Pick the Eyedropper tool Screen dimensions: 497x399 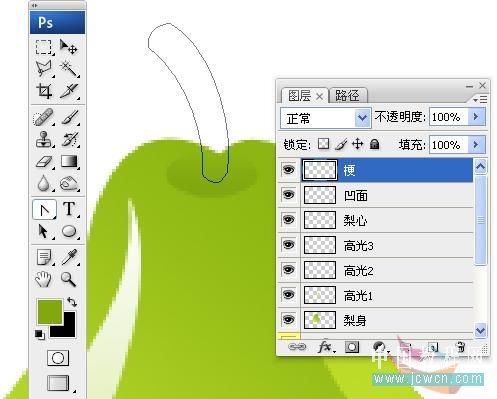(69, 257)
